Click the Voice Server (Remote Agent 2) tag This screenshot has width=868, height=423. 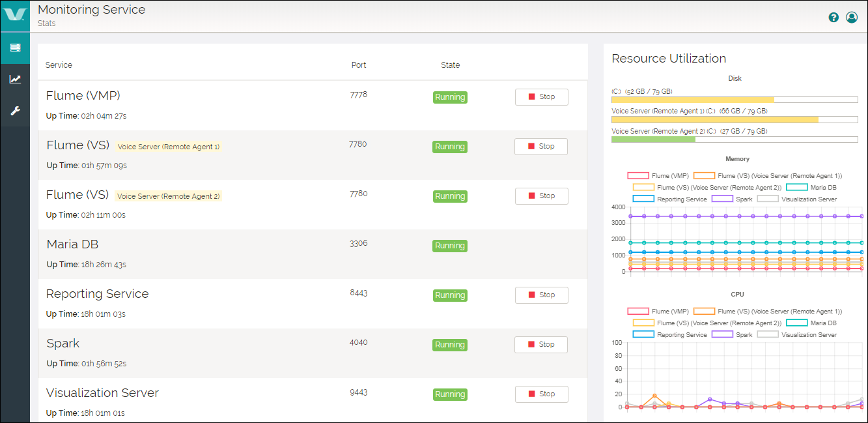(168, 196)
